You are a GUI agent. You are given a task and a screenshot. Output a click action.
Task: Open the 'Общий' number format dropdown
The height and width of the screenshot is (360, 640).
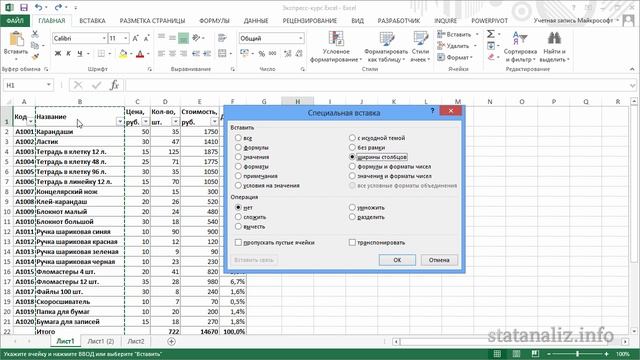[x=300, y=38]
